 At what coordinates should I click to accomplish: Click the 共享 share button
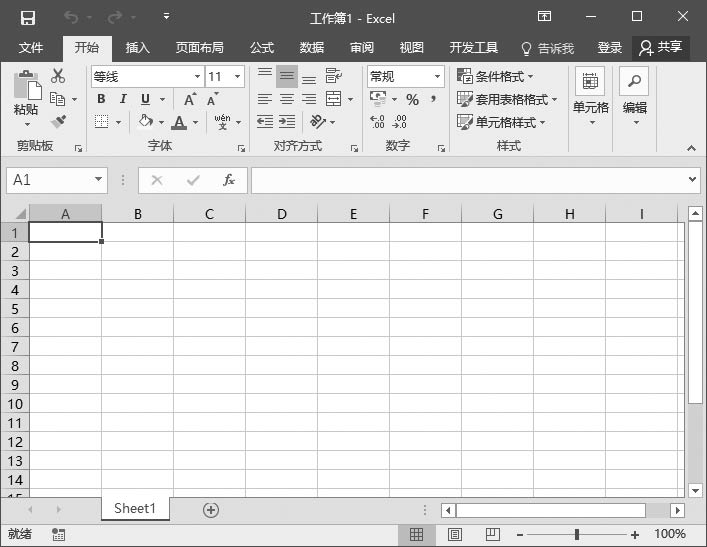661,47
